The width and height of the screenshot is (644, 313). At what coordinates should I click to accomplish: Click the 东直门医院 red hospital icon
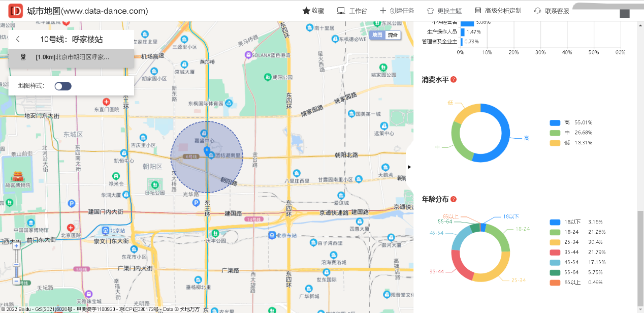click(106, 102)
